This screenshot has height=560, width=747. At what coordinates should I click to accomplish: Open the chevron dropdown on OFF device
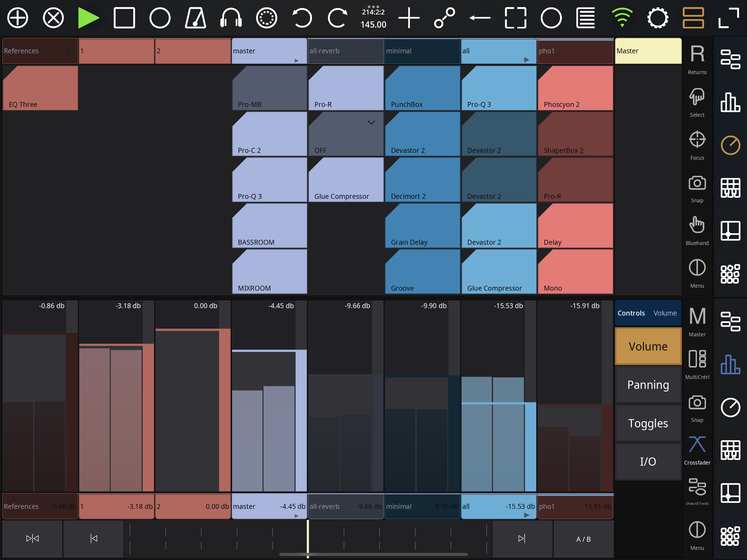[371, 122]
